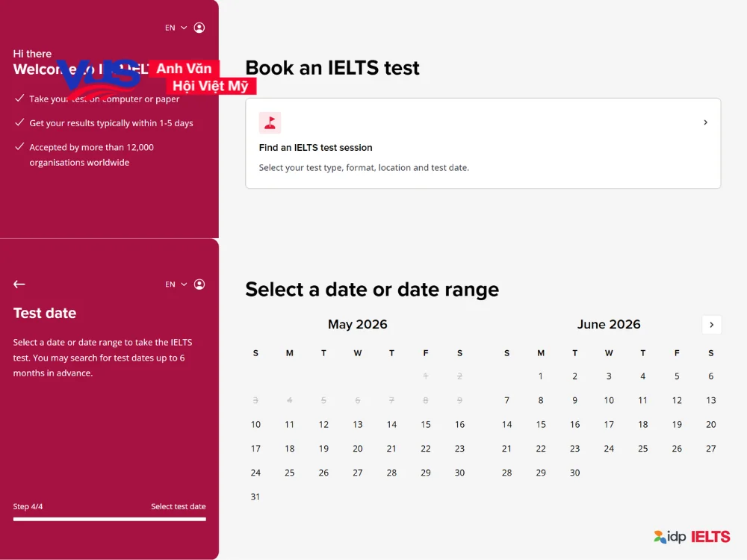This screenshot has height=560, width=747.
Task: Select June 30 in the calendar
Action: pyautogui.click(x=575, y=473)
